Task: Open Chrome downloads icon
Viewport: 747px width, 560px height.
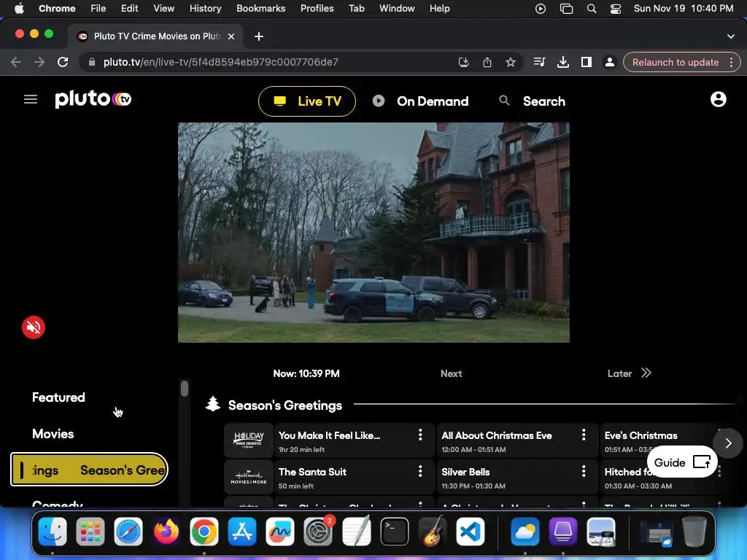Action: pyautogui.click(x=562, y=62)
